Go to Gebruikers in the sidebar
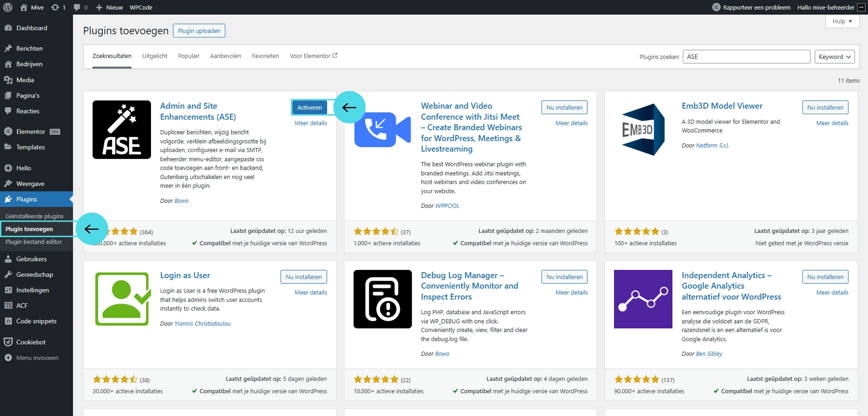This screenshot has width=868, height=416. pyautogui.click(x=31, y=259)
